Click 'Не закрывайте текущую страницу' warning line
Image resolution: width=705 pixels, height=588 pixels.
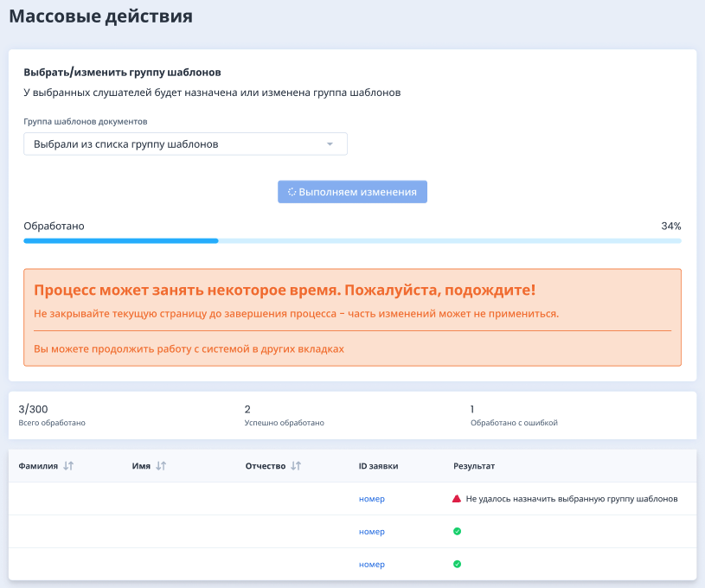[297, 314]
